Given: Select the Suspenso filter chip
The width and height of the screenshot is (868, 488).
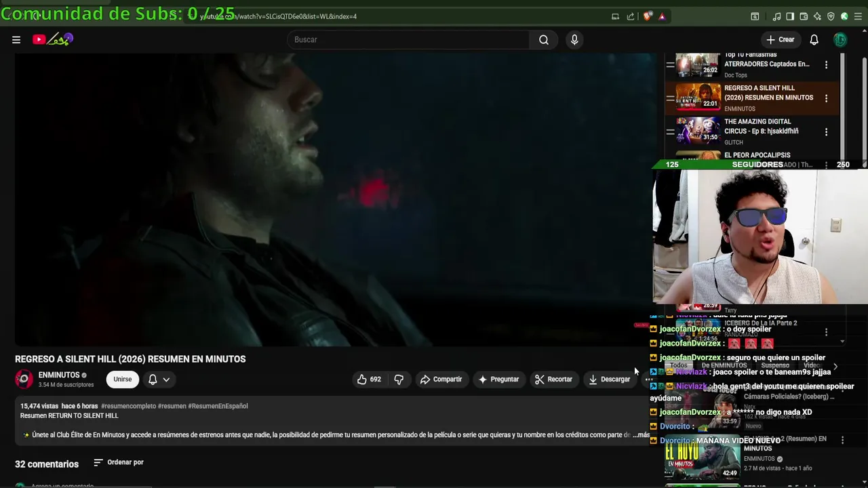Looking at the screenshot, I should [x=775, y=365].
